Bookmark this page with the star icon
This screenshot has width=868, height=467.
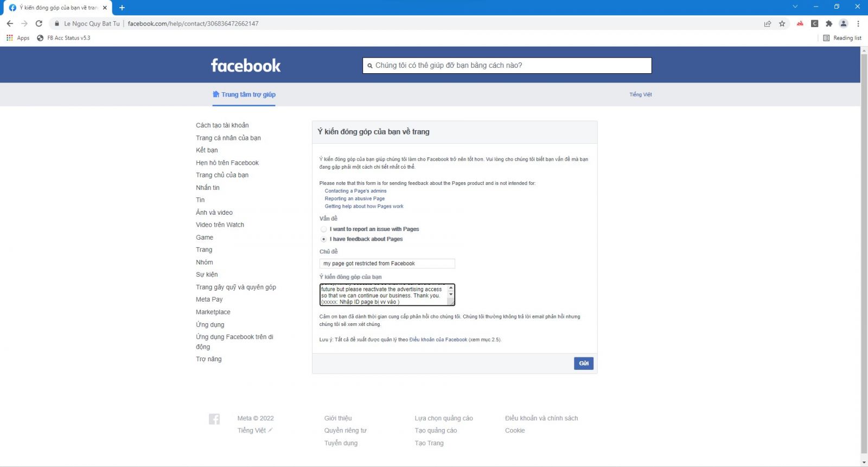click(x=782, y=23)
